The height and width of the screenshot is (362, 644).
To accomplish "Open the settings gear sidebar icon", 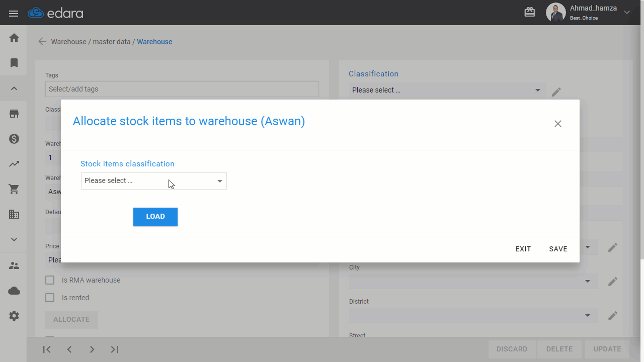I will point(14,316).
